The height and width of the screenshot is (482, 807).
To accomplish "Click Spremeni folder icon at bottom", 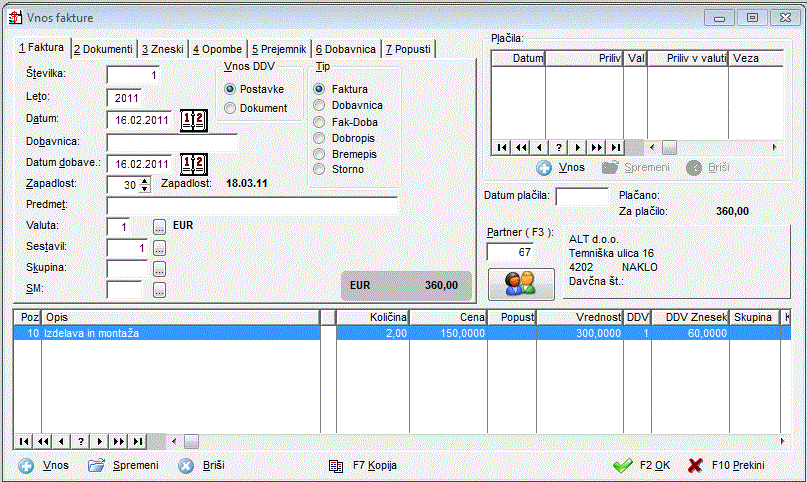I will coord(96,465).
